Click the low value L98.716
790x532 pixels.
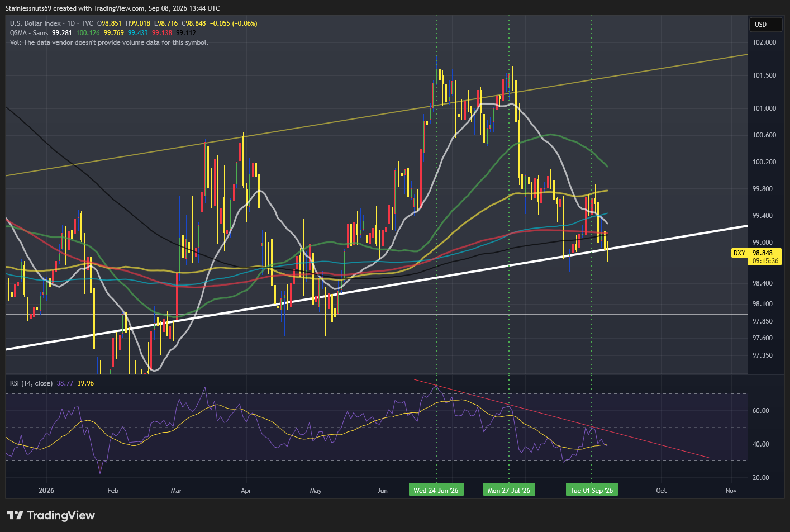pyautogui.click(x=166, y=23)
